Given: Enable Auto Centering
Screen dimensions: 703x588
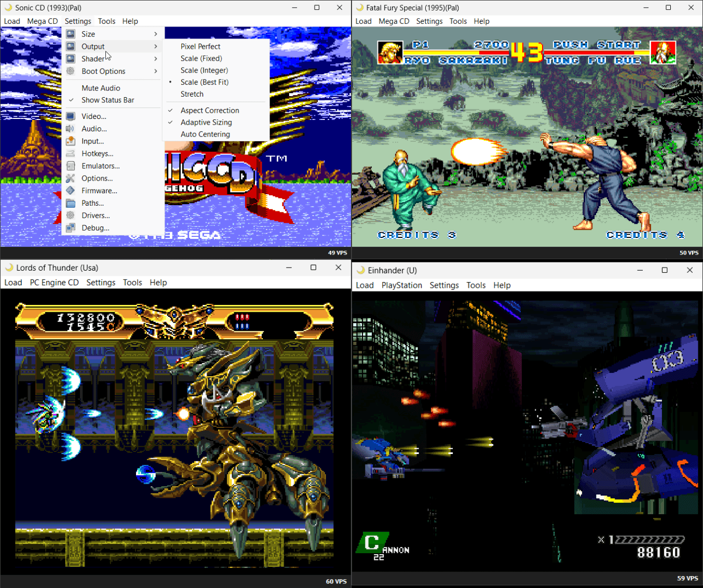Looking at the screenshot, I should (205, 135).
